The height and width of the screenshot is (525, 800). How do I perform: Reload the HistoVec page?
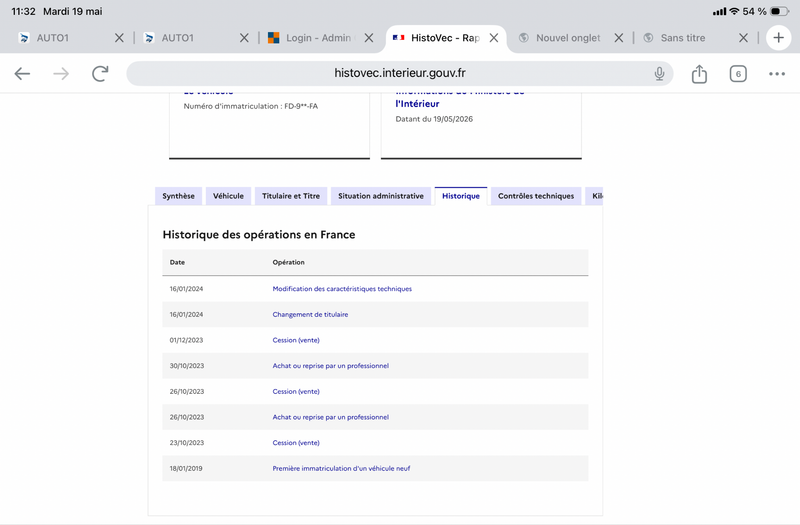tap(101, 74)
